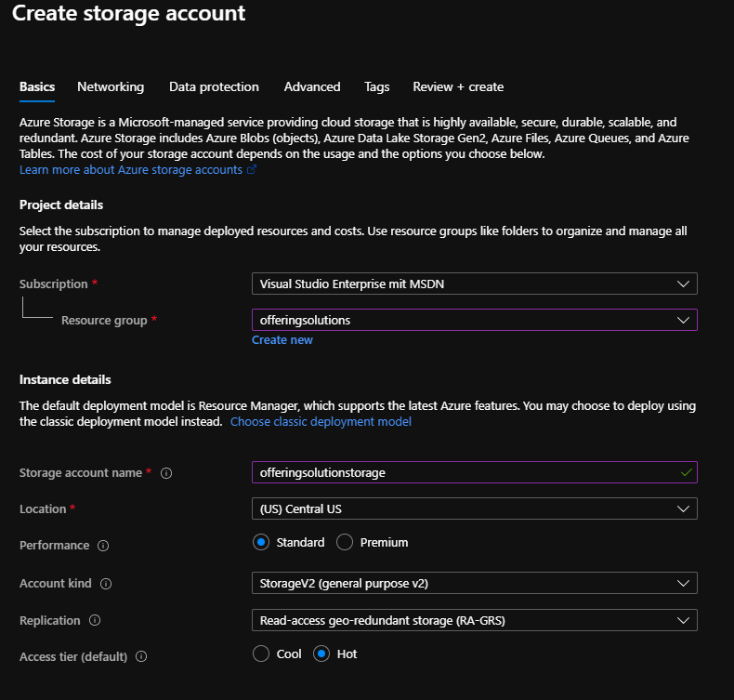The width and height of the screenshot is (734, 700).
Task: Select the Tags tab
Action: (x=377, y=87)
